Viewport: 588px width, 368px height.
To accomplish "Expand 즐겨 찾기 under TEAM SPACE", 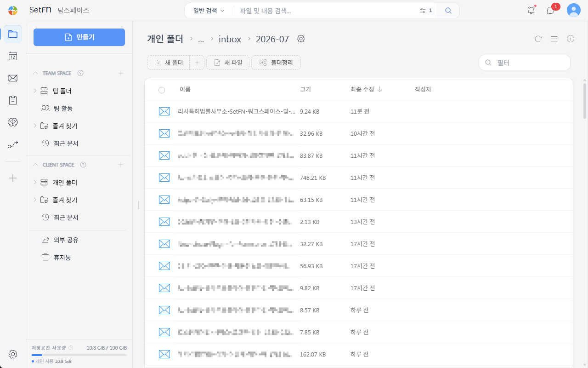I will 35,126.
